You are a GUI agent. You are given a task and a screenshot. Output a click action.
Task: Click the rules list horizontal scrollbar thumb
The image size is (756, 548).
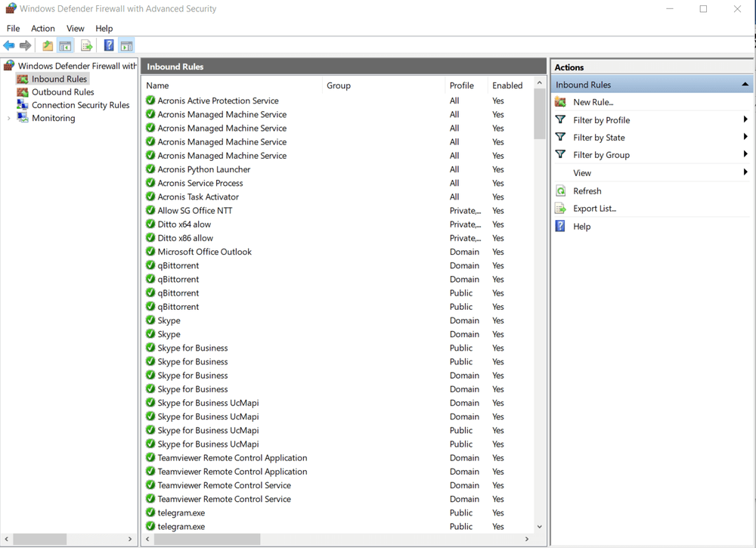(x=207, y=539)
